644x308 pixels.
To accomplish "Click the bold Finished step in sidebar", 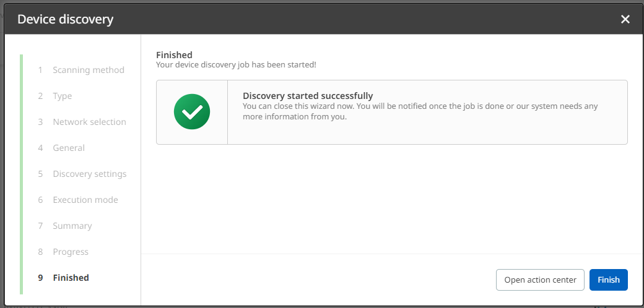I will click(71, 278).
